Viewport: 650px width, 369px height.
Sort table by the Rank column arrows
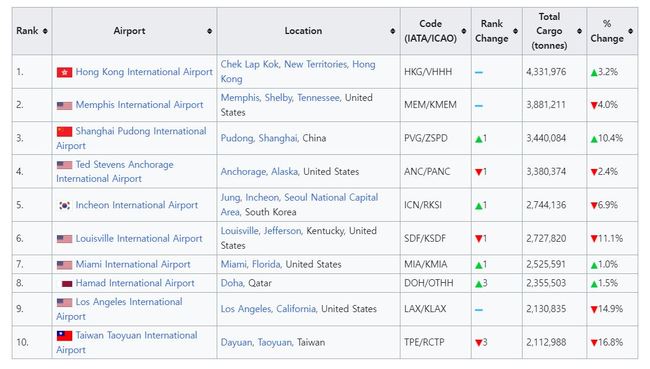[x=45, y=31]
